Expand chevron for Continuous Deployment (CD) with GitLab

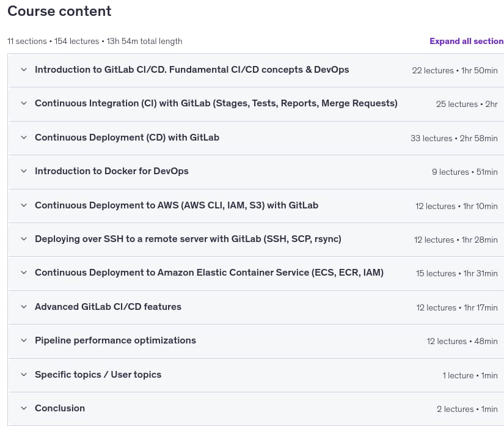(x=24, y=138)
